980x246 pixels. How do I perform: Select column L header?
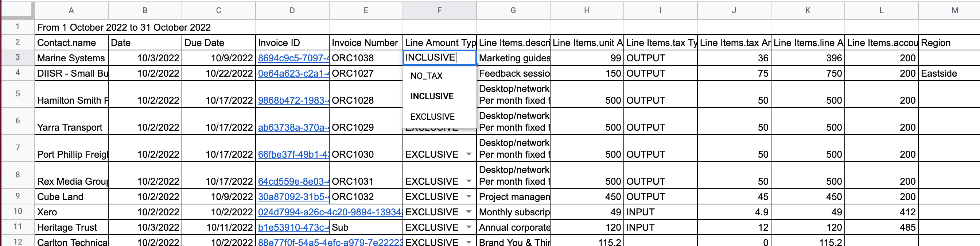(882, 10)
